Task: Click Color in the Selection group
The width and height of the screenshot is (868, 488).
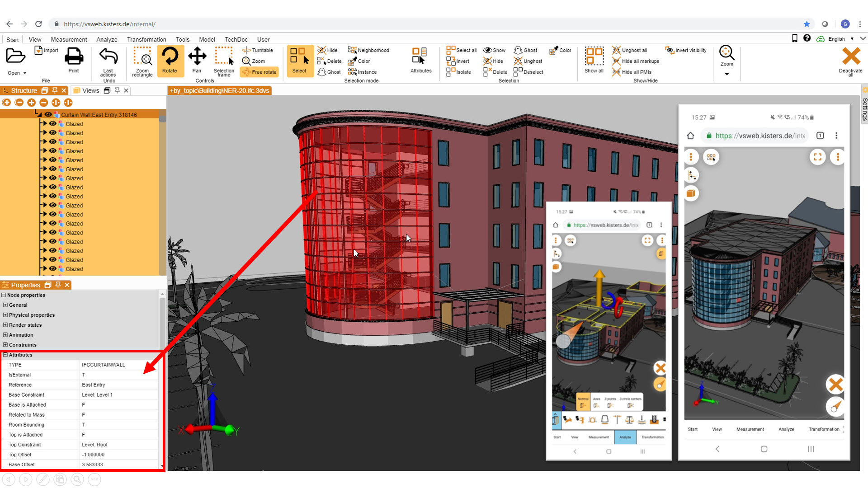Action: [560, 50]
